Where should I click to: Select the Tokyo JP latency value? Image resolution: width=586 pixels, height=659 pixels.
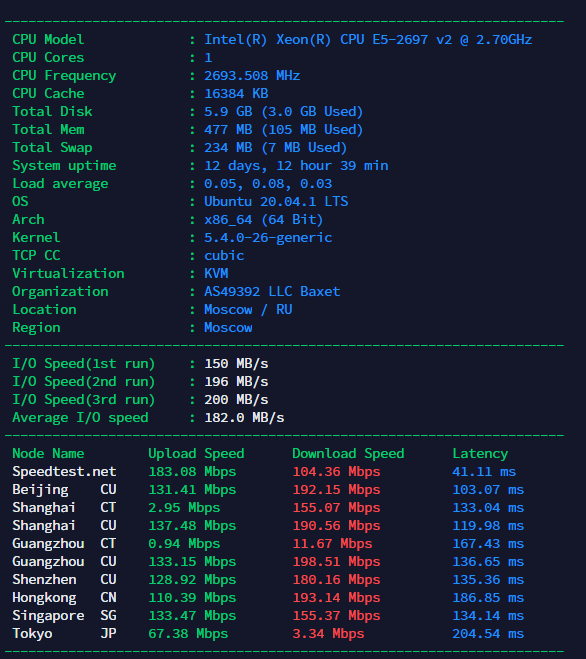coord(488,633)
